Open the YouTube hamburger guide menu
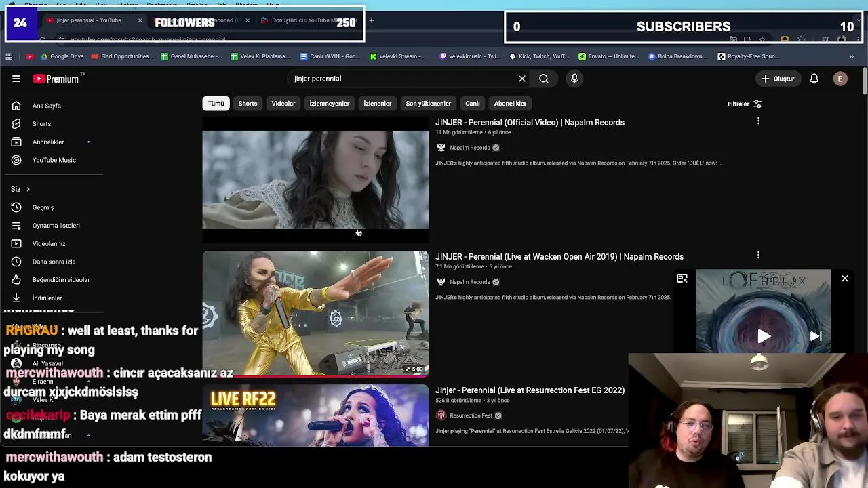This screenshot has width=868, height=488. tap(16, 79)
